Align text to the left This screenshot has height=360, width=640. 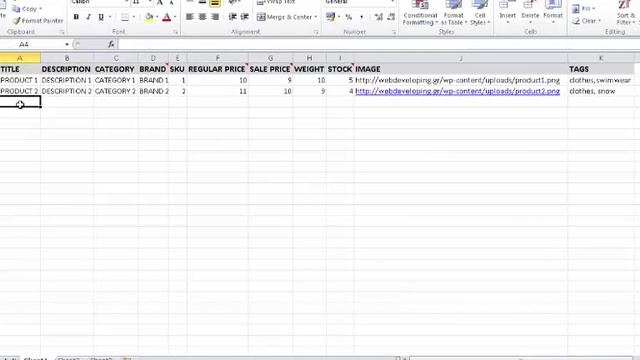tap(190, 17)
